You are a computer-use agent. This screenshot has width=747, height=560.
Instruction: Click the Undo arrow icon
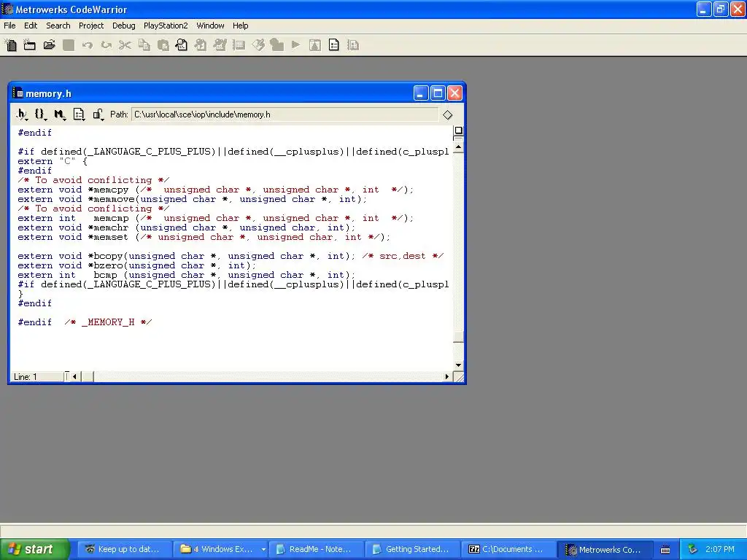pyautogui.click(x=88, y=45)
